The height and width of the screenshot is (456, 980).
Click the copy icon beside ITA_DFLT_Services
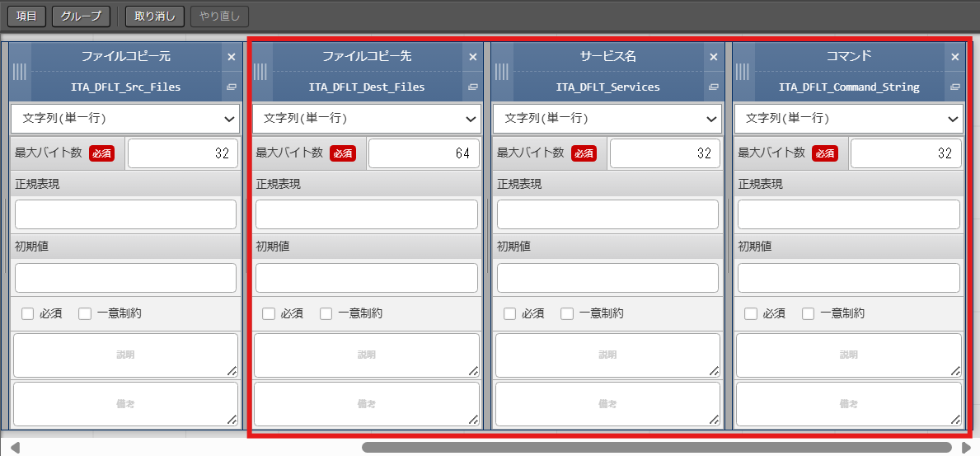[x=714, y=87]
